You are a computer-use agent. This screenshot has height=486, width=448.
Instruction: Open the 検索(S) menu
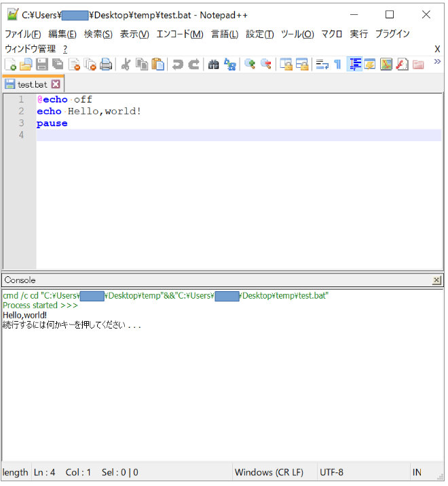[x=98, y=34]
